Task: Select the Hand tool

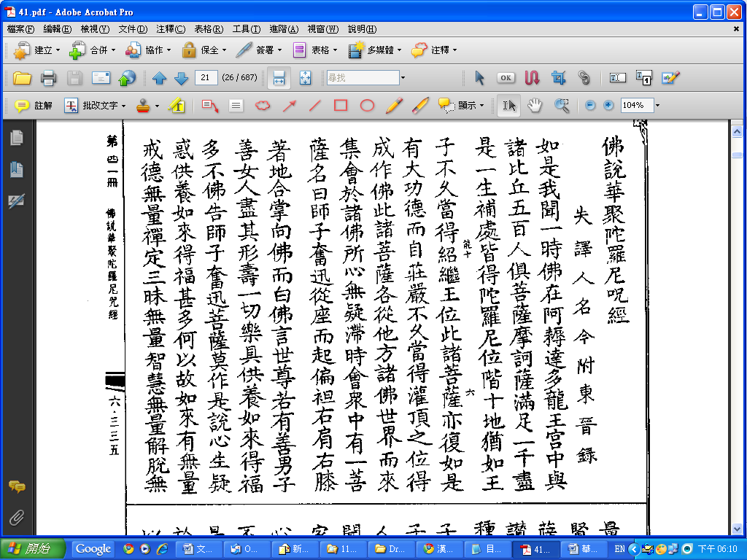Action: [535, 105]
